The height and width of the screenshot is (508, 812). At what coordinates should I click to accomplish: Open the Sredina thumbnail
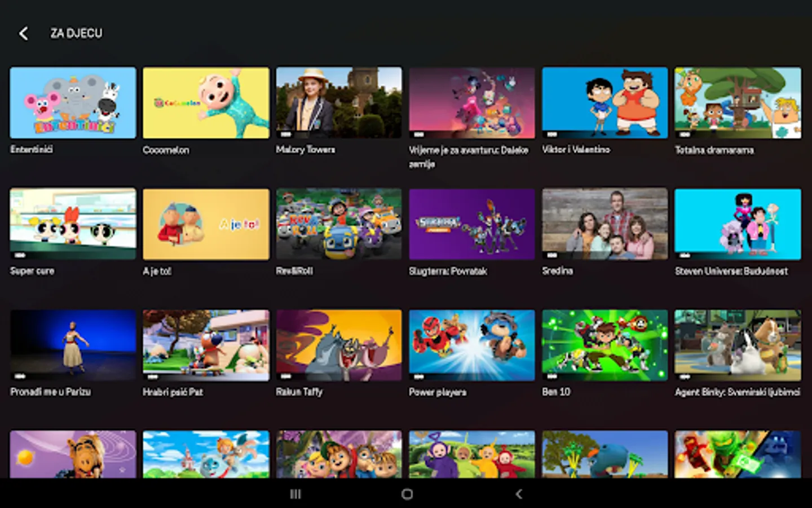click(605, 224)
